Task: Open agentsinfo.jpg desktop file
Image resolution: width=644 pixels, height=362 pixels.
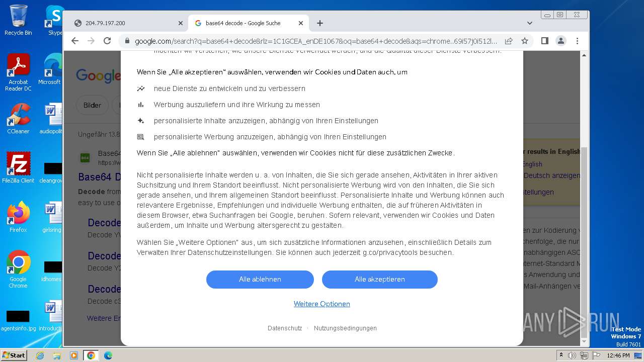Action: [18, 321]
